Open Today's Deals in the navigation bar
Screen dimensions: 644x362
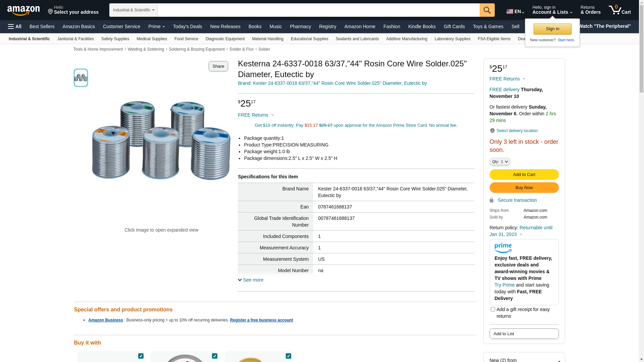tap(187, 26)
